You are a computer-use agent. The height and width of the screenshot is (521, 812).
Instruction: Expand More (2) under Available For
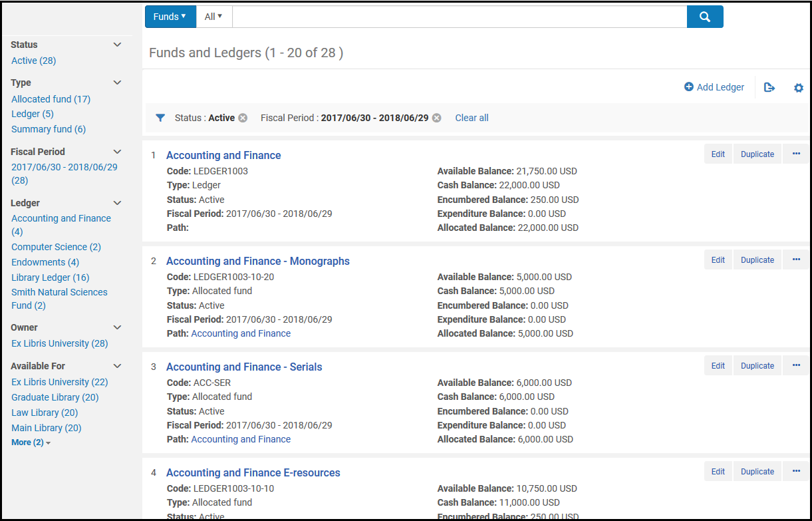[x=31, y=442]
